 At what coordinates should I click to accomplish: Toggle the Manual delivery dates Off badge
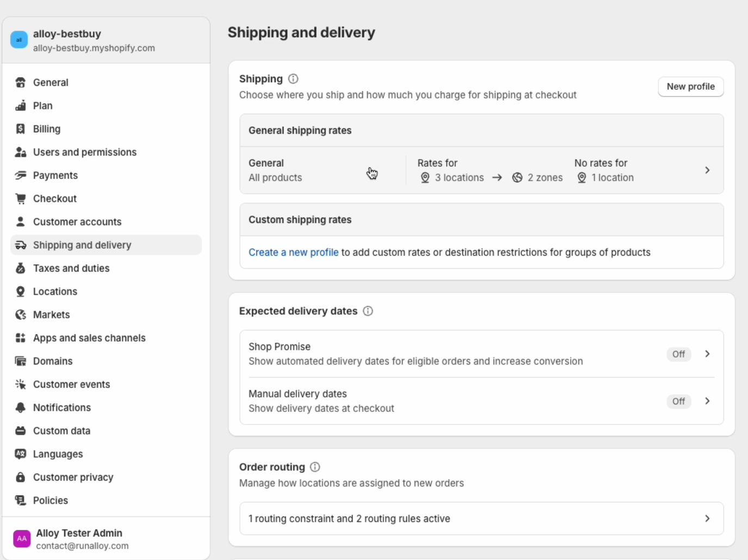678,402
